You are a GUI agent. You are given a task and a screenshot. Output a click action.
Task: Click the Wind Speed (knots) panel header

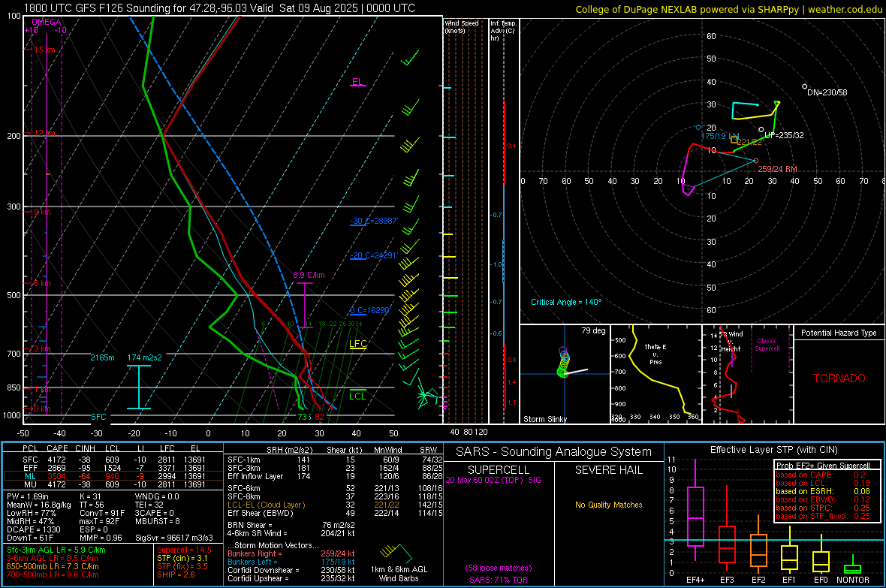[462, 26]
